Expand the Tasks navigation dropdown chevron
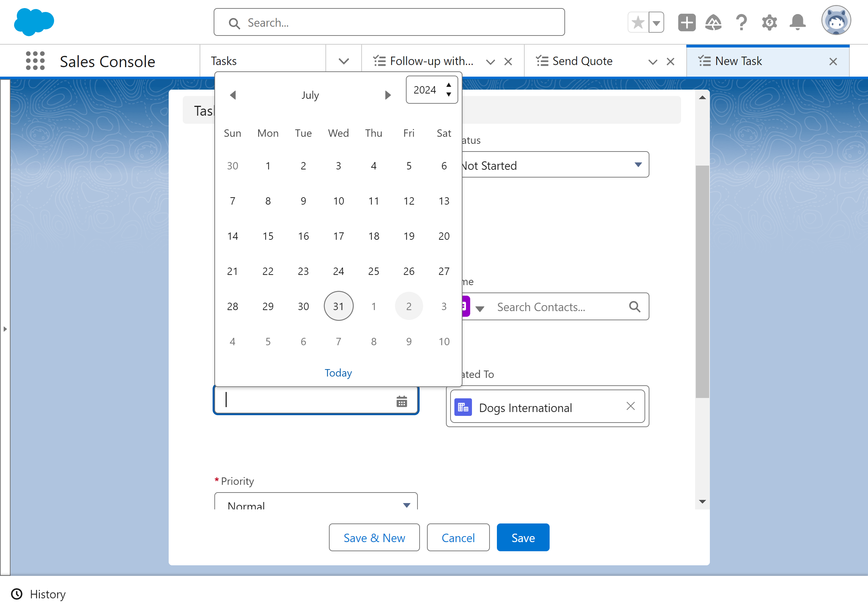Image resolution: width=868 pixels, height=611 pixels. 344,61
